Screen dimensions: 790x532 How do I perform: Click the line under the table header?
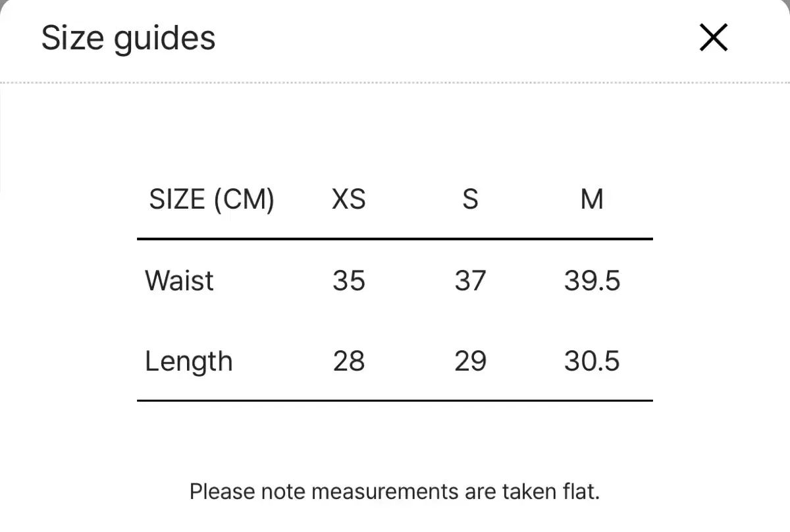(x=395, y=239)
